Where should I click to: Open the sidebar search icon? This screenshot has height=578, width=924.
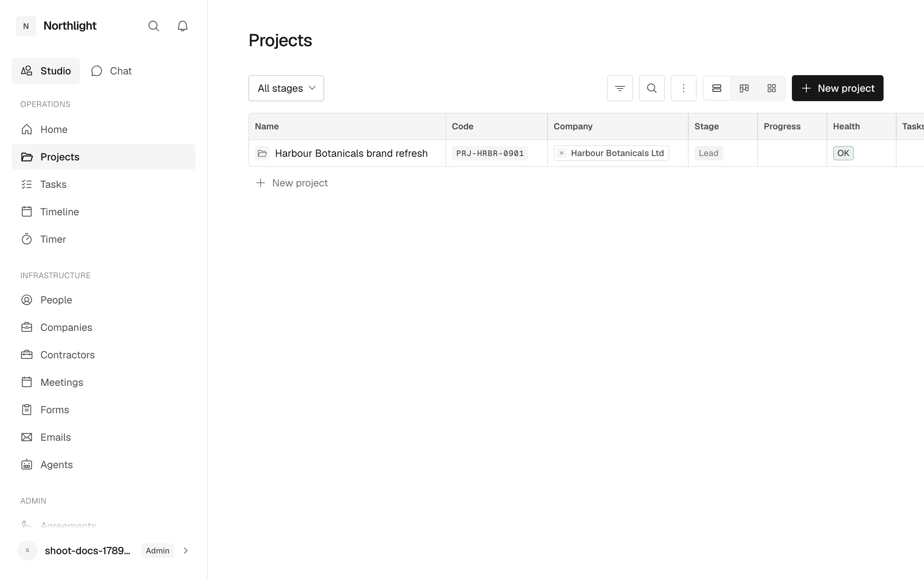[153, 26]
